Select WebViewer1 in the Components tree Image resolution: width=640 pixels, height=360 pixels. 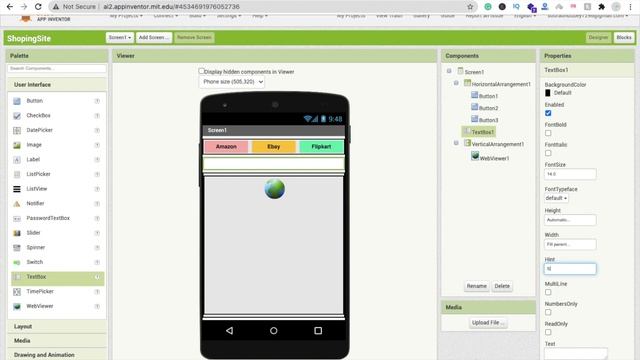[490, 158]
